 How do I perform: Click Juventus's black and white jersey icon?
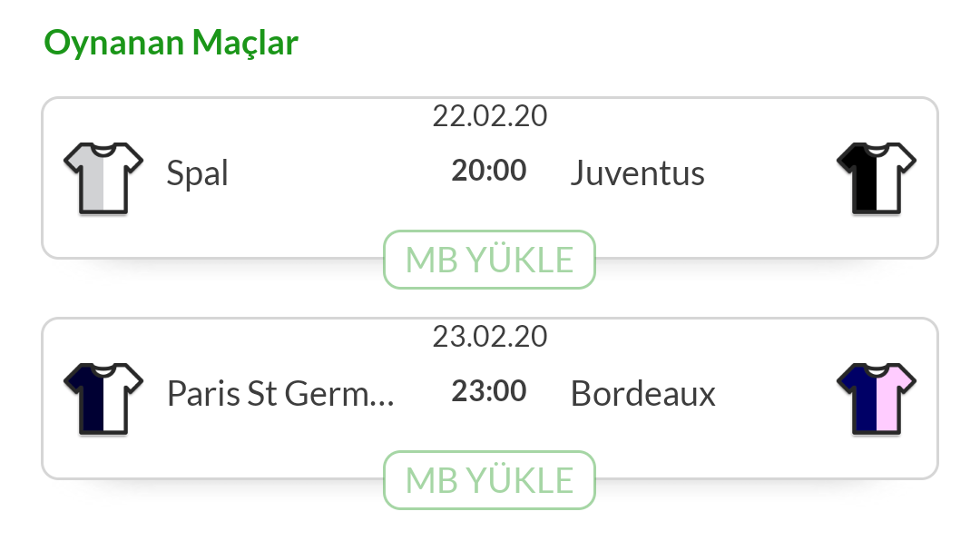click(x=877, y=178)
